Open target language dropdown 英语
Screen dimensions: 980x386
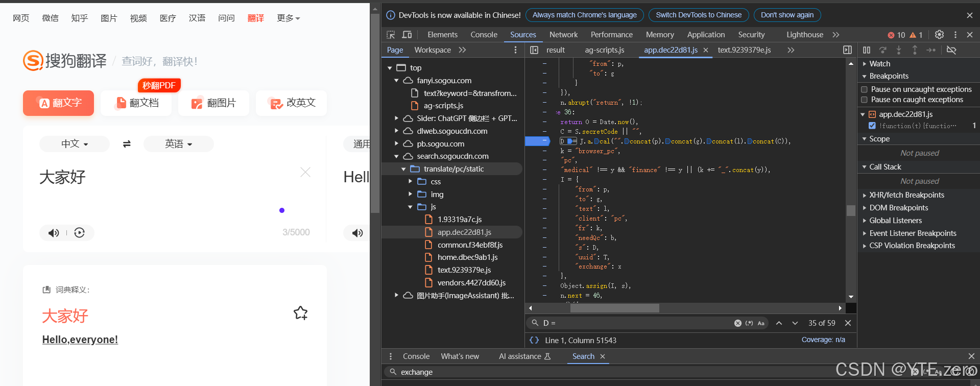coord(179,144)
